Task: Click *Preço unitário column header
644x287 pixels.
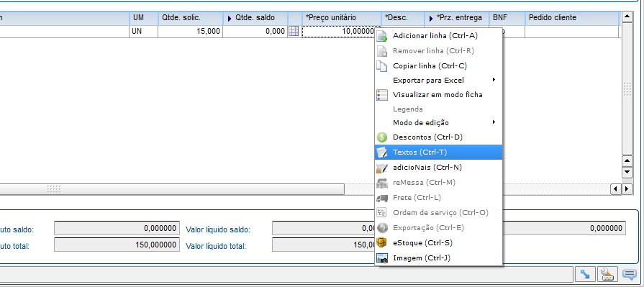Action: [x=341, y=18]
